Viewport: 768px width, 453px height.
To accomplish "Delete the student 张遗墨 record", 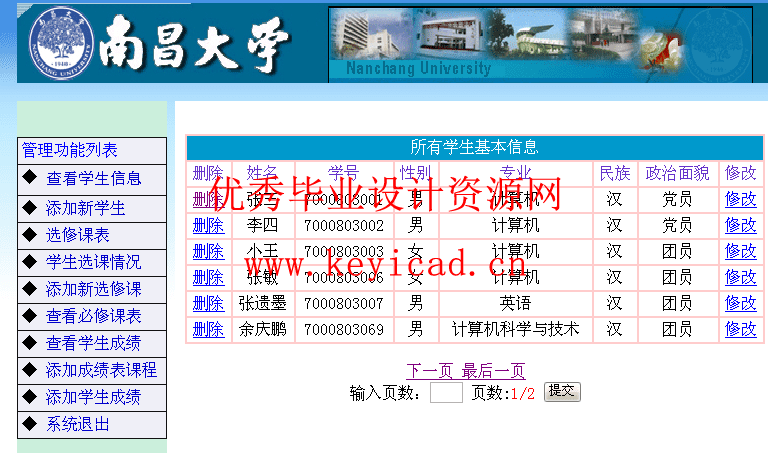I will tap(208, 303).
